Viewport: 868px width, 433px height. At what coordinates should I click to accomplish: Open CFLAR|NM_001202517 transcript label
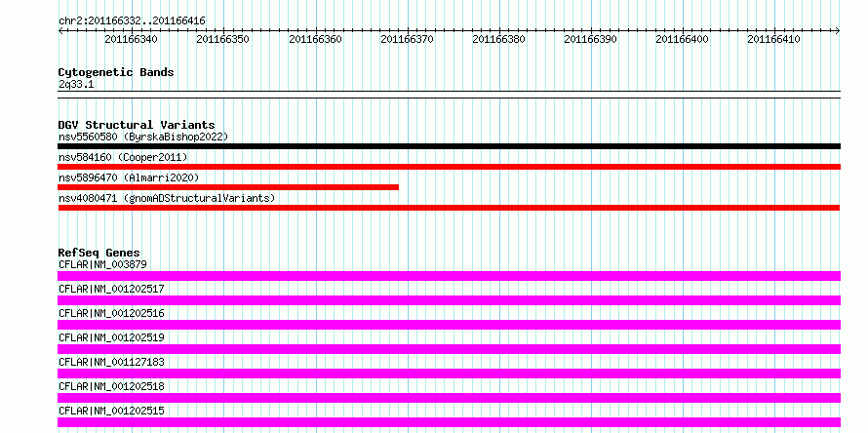(111, 289)
